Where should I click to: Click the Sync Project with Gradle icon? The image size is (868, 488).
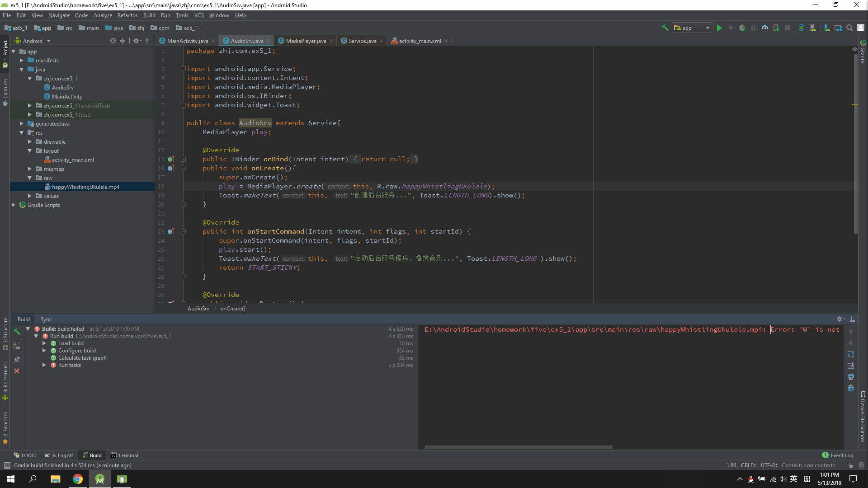[x=801, y=28]
